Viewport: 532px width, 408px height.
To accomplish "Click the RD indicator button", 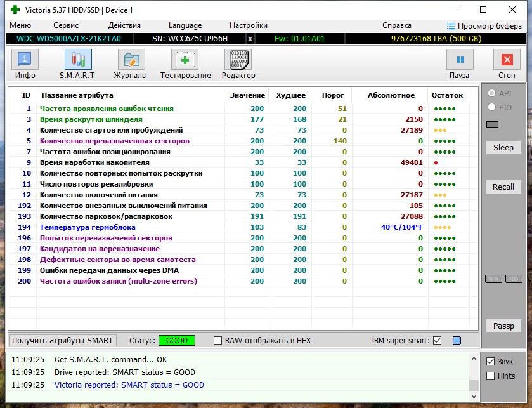I will pyautogui.click(x=514, y=279).
